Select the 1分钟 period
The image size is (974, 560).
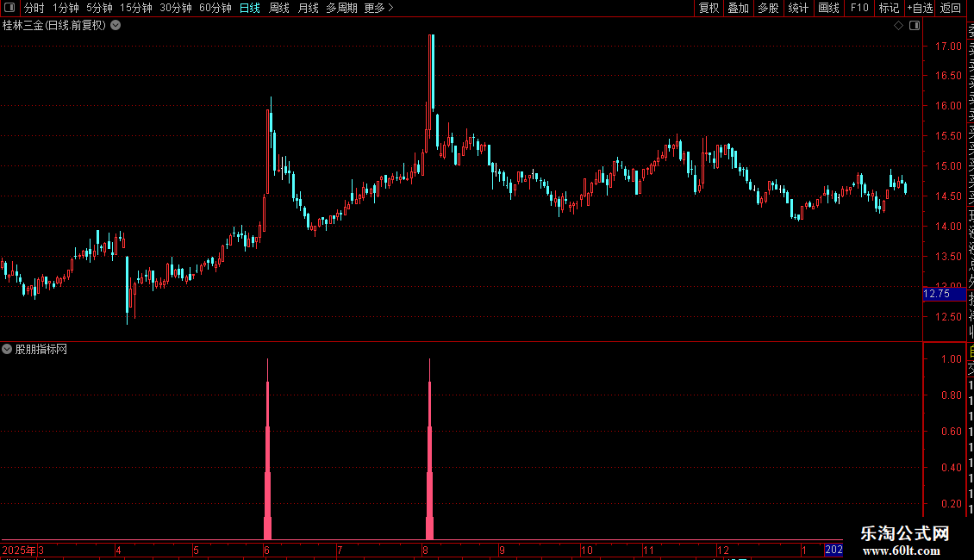66,8
